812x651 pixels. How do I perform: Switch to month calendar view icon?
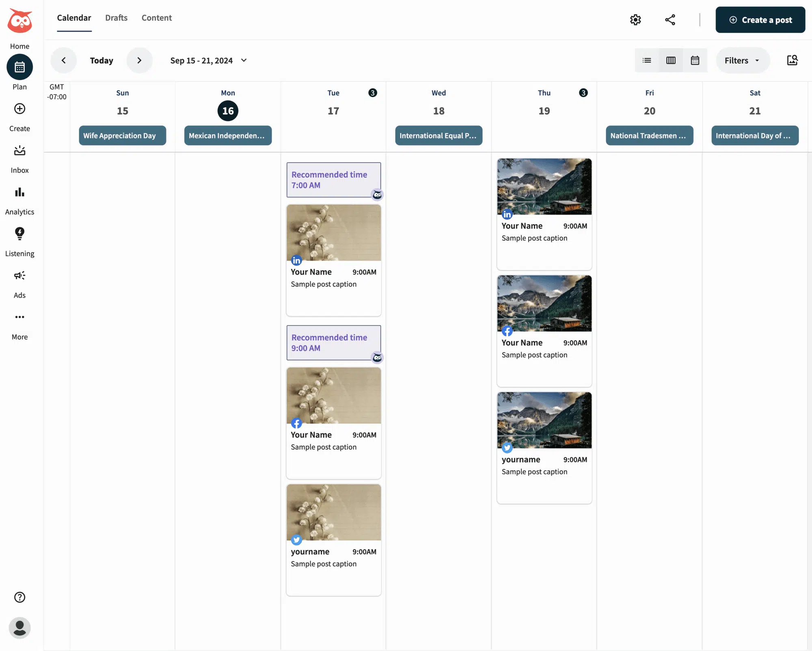695,60
